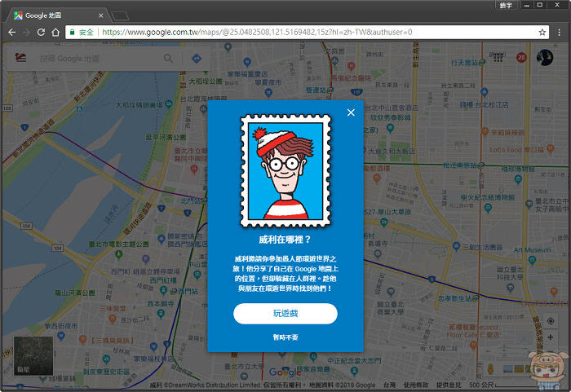Click the 華西街夜市 map label
The height and width of the screenshot is (392, 571).
pos(61,326)
